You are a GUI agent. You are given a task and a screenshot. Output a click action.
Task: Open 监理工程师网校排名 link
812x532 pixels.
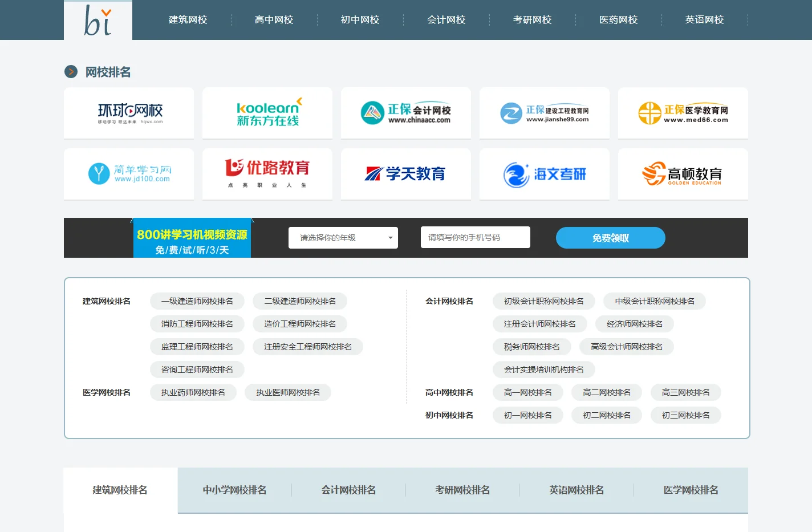(x=197, y=347)
